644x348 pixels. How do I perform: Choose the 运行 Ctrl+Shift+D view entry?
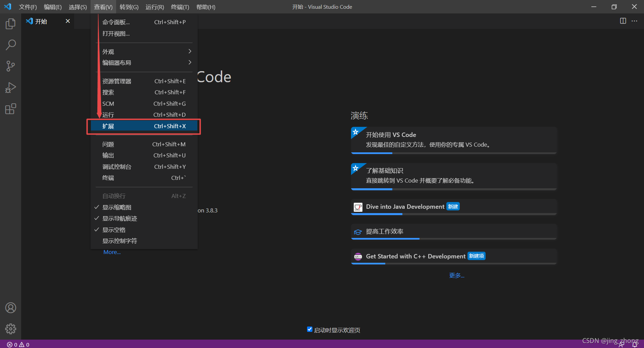[144, 115]
